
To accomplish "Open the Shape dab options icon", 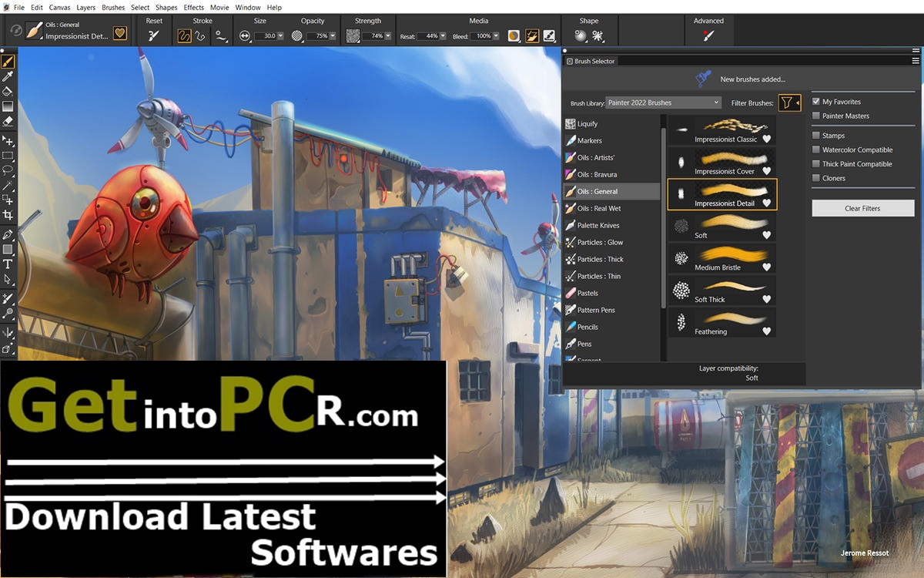I will tap(581, 35).
